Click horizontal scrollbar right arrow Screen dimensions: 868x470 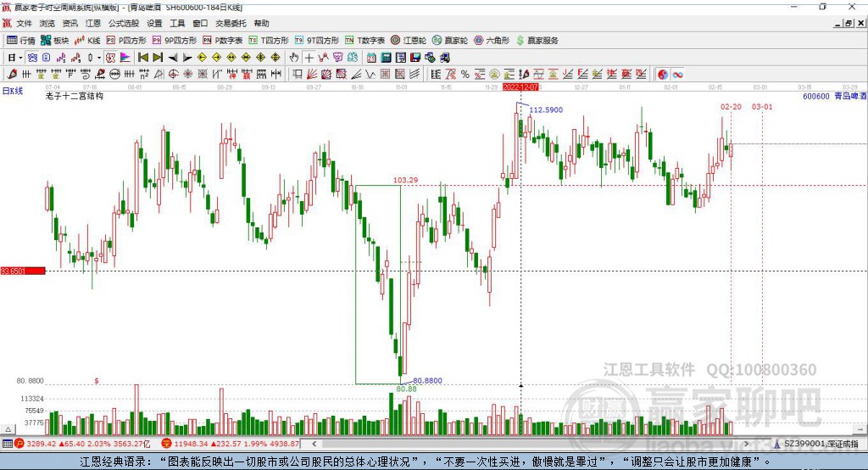(x=746, y=444)
